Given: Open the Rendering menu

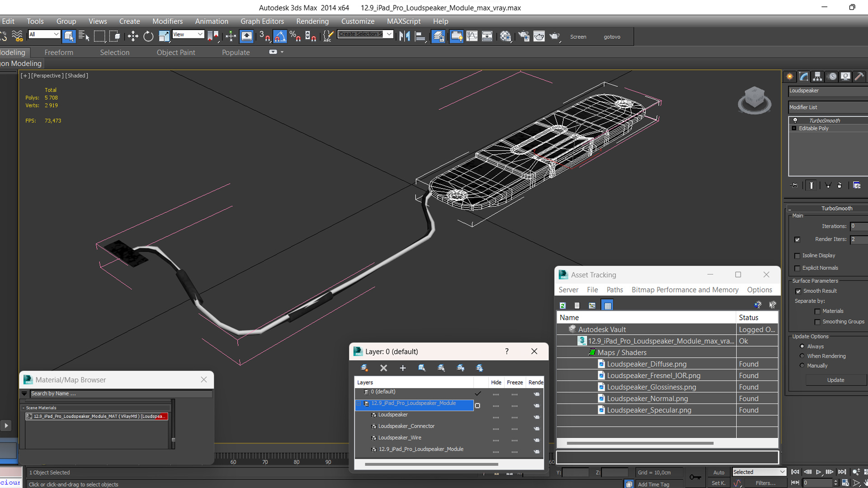Looking at the screenshot, I should click(312, 21).
